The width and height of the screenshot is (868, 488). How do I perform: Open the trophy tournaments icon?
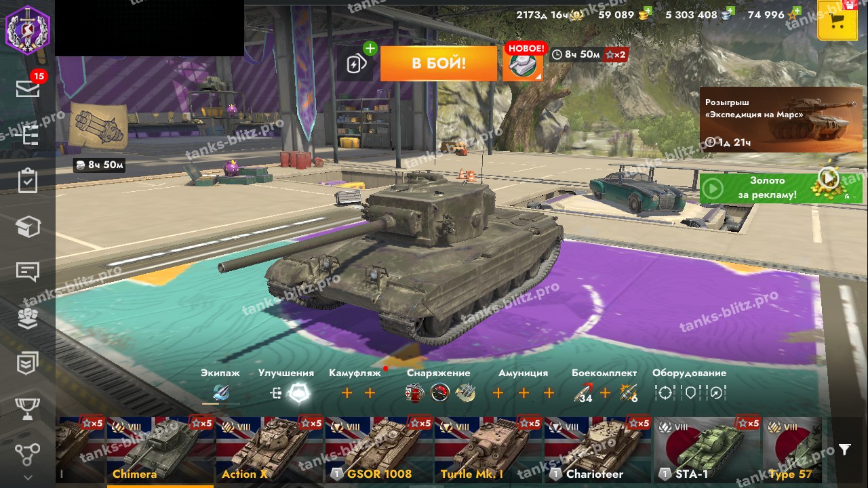click(27, 408)
